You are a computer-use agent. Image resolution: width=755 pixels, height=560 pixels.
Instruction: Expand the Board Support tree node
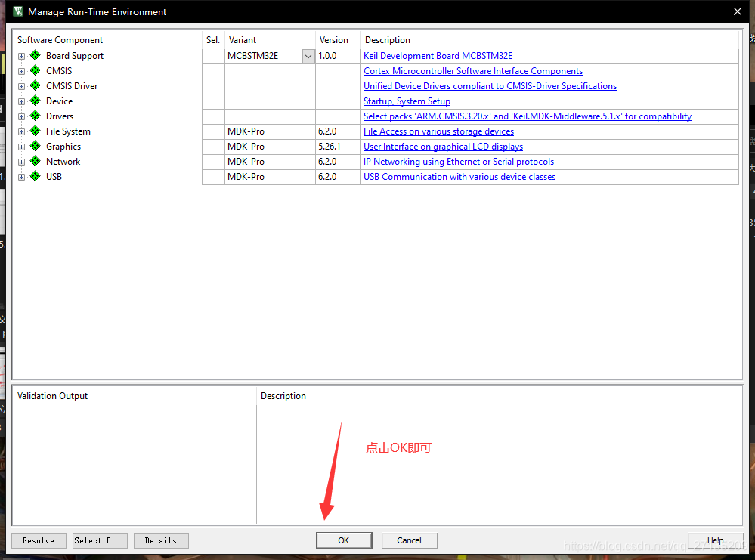click(x=21, y=57)
